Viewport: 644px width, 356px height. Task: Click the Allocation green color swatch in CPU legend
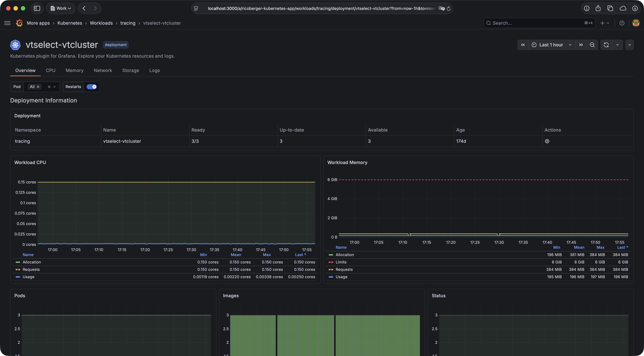click(18, 262)
